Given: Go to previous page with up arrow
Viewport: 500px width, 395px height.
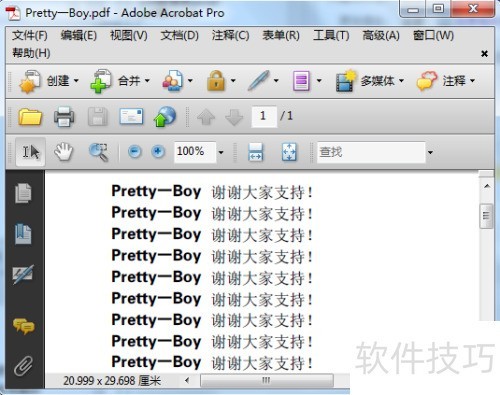Looking at the screenshot, I should 206,117.
